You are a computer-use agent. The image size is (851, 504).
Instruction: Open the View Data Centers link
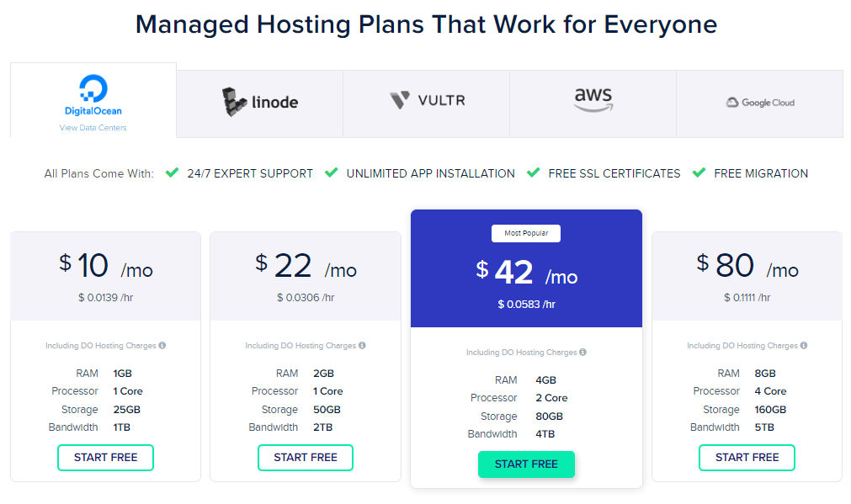93,128
